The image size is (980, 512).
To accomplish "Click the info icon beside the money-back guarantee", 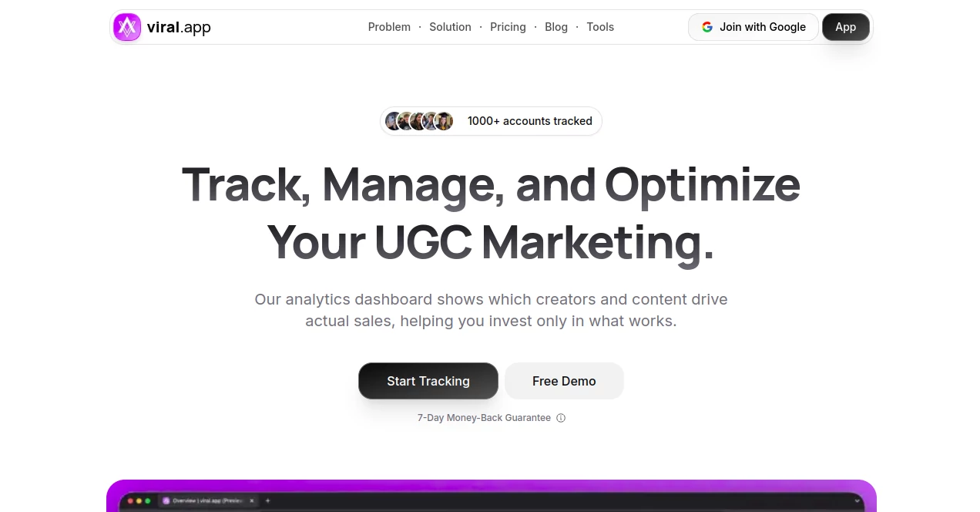I will click(x=561, y=418).
